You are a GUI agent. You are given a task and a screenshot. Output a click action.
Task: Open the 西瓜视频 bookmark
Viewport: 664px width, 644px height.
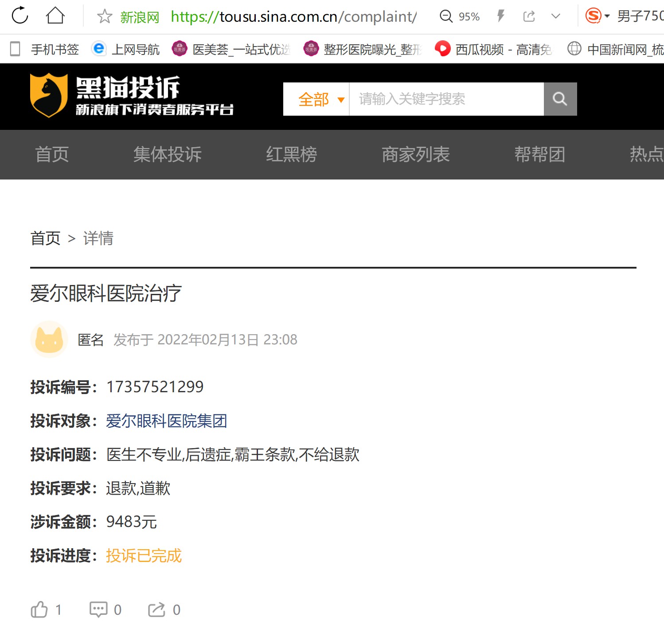click(493, 49)
